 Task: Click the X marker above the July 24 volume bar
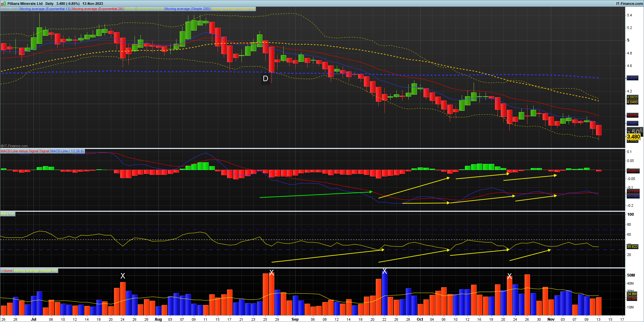click(123, 276)
